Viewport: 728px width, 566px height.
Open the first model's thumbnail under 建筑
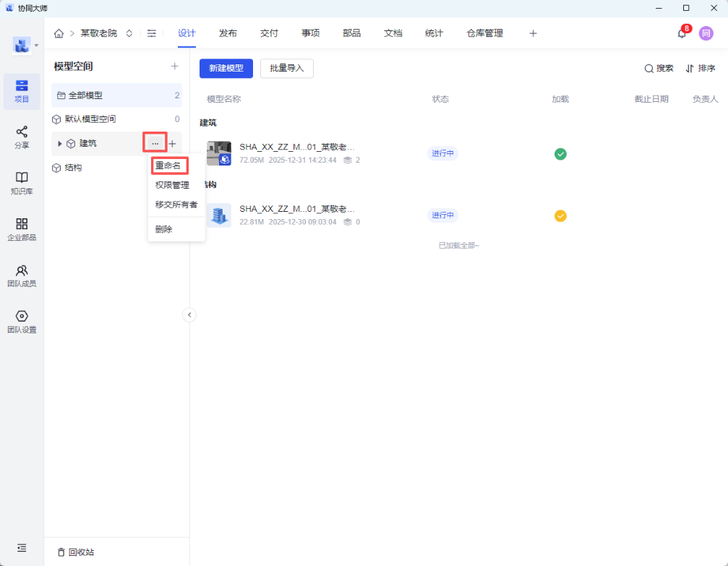219,154
